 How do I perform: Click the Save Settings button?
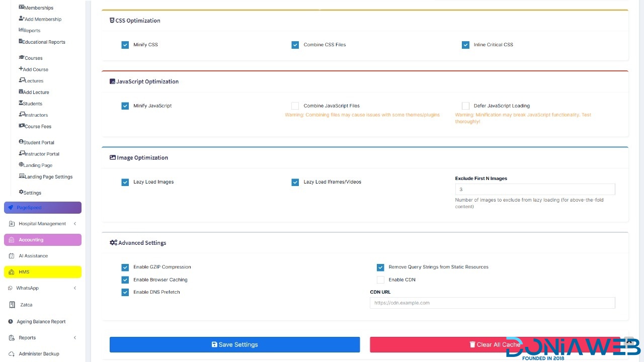coord(234,344)
